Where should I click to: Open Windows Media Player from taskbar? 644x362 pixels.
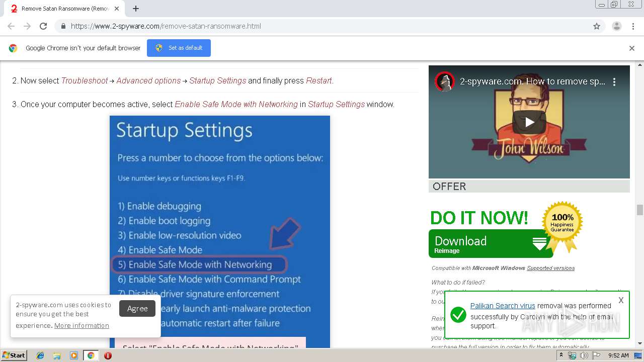coord(73,355)
